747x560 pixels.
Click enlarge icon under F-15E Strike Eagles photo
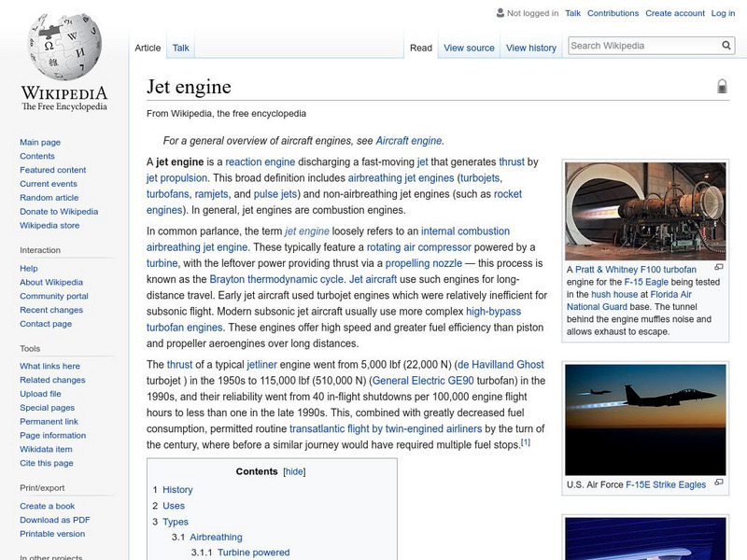pos(719,483)
